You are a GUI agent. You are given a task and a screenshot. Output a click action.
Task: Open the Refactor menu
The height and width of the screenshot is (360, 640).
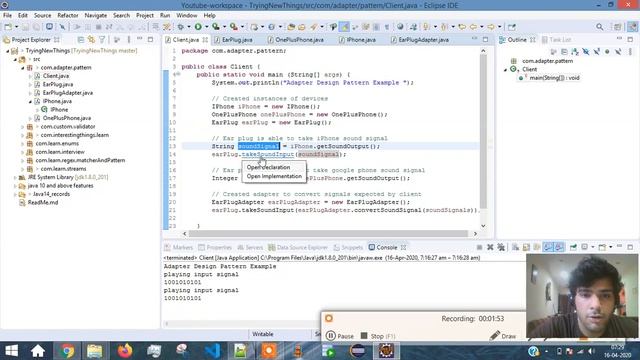[68, 15]
